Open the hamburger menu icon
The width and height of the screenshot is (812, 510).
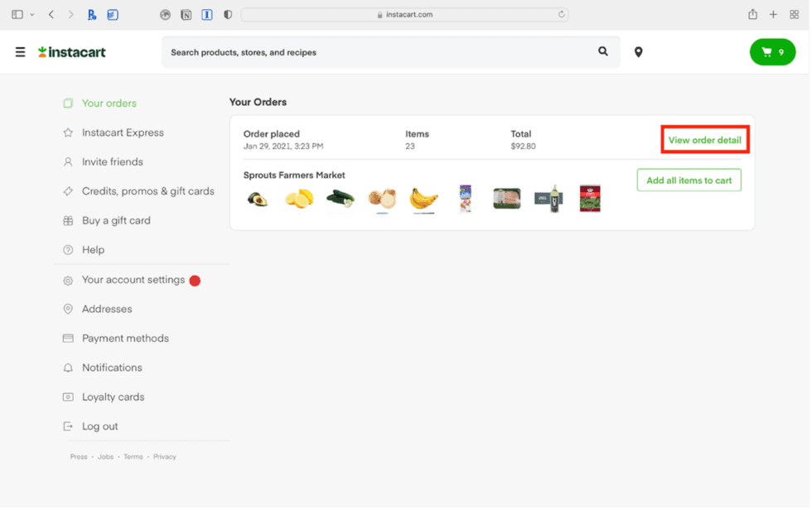pyautogui.click(x=20, y=51)
